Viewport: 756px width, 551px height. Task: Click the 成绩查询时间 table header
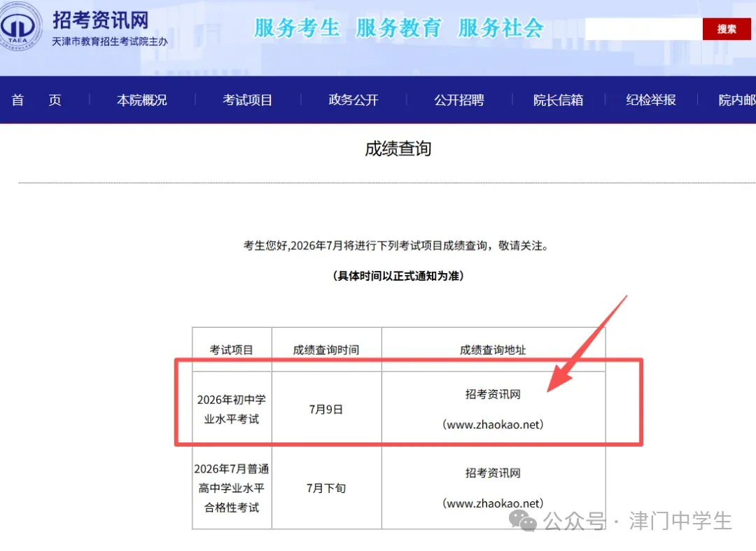326,350
